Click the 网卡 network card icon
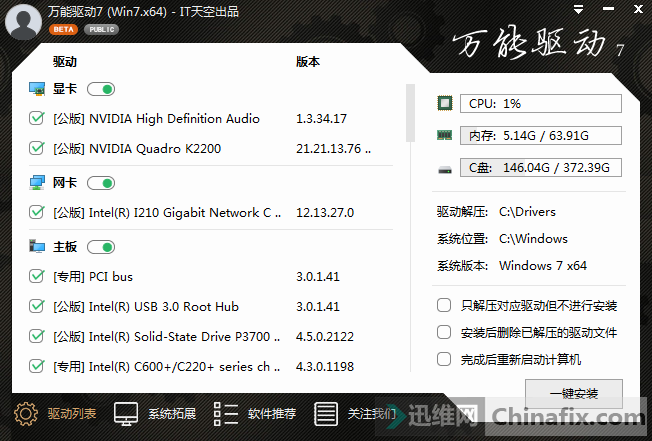The width and height of the screenshot is (652, 441). click(x=37, y=183)
